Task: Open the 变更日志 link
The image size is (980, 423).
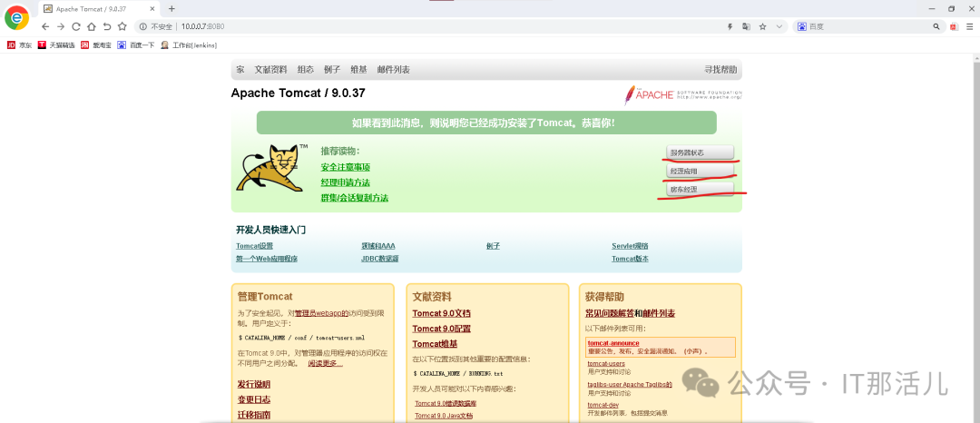Action: (254, 400)
